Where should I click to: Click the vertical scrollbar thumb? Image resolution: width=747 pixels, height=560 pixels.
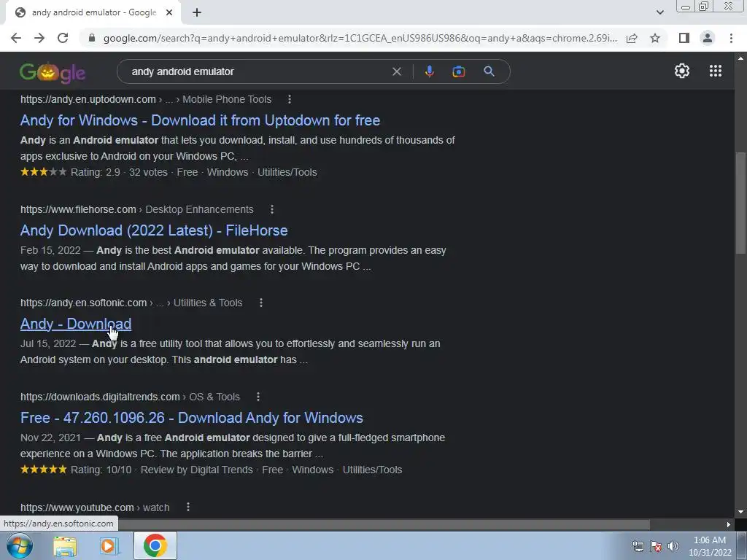(740, 204)
